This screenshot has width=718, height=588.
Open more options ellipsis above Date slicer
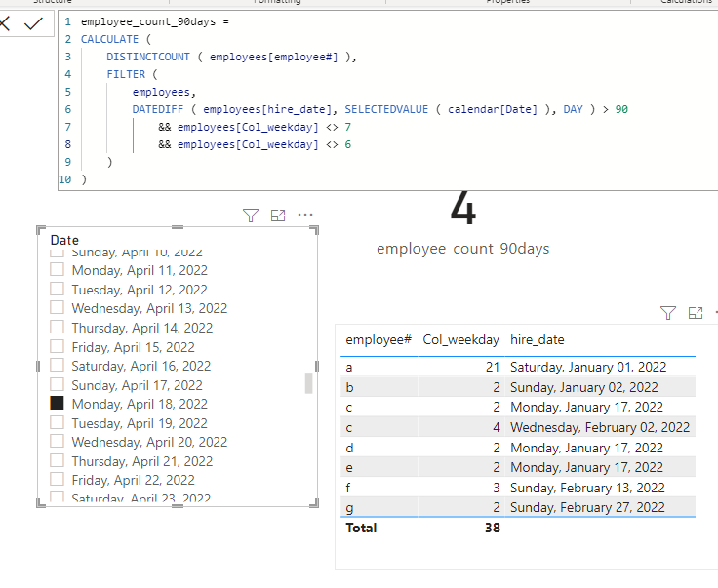(305, 215)
